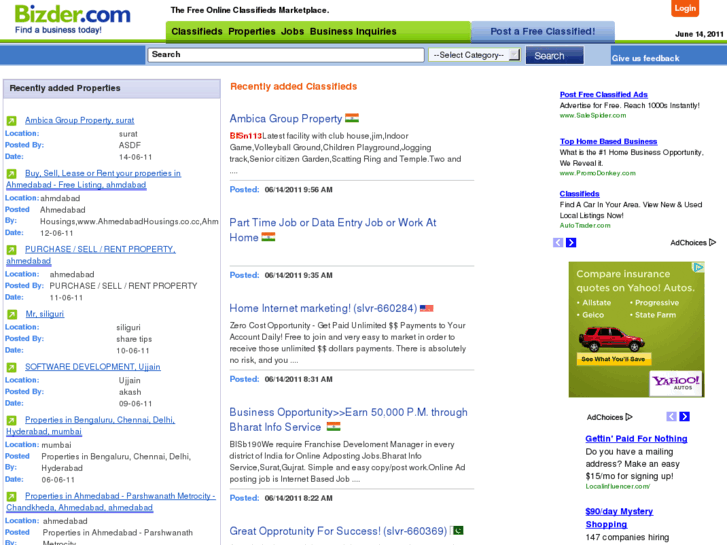Image resolution: width=727 pixels, height=545 pixels.
Task: Open the Jobs menu
Action: tap(293, 32)
